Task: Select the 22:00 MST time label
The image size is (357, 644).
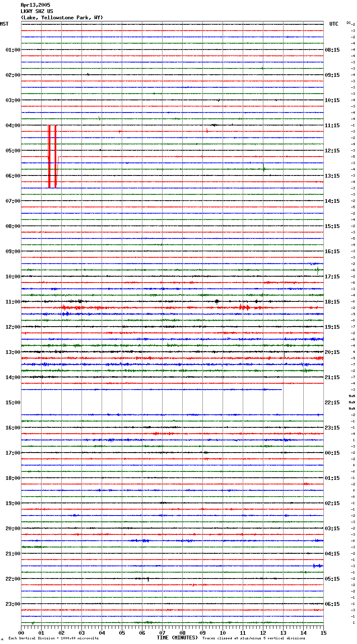Action: (x=13, y=579)
